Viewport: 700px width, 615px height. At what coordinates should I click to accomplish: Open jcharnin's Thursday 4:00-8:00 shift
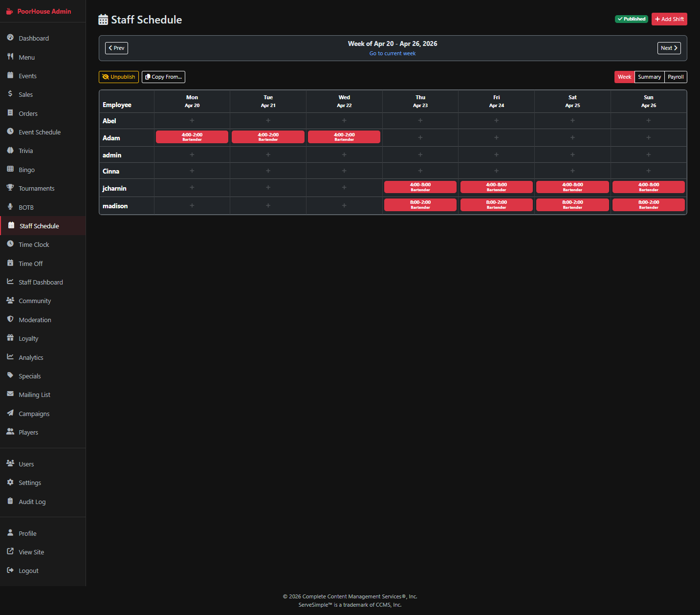coord(420,187)
